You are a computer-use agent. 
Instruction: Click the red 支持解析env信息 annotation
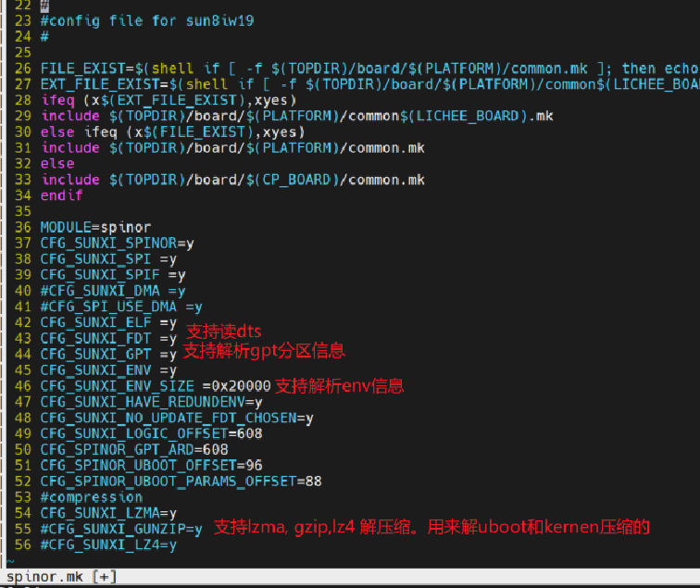339,385
